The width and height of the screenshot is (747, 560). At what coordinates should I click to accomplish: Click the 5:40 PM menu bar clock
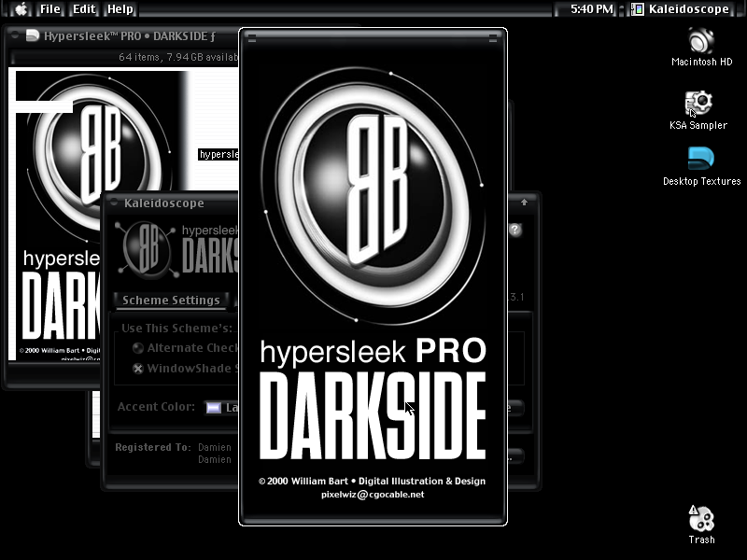[x=591, y=8]
